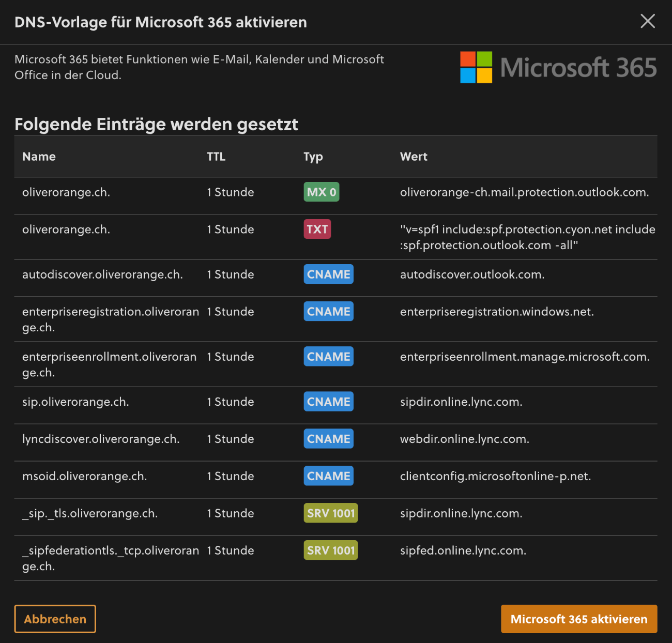Click CNAME badge in lyncdiscover row
This screenshot has width=672, height=643.
(x=329, y=439)
